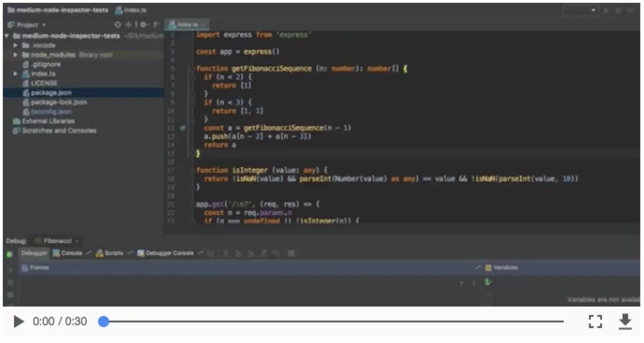Click index.ts breadcrumb in navigation bar

coord(131,10)
